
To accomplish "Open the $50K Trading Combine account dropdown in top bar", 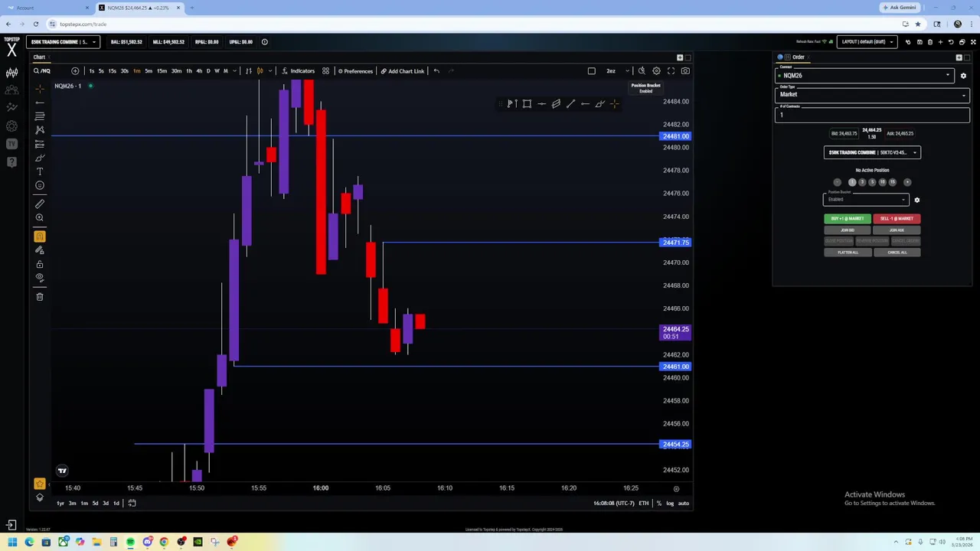I will coord(63,42).
